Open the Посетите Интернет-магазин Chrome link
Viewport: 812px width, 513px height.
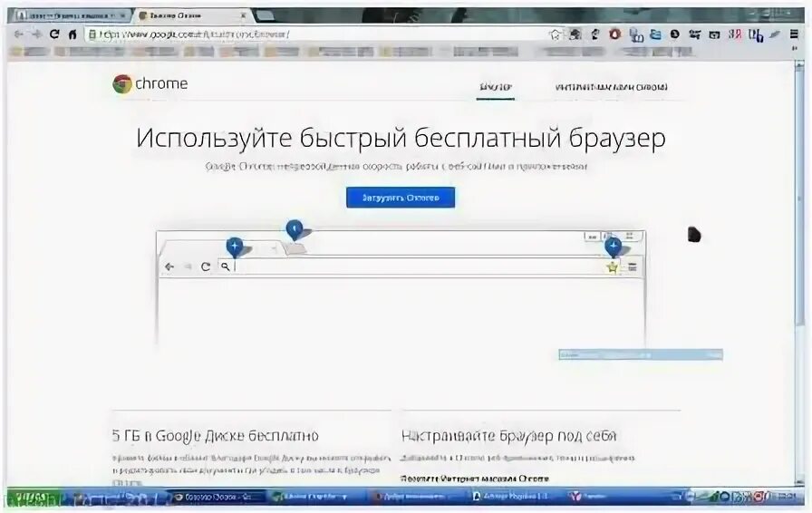coord(475,479)
